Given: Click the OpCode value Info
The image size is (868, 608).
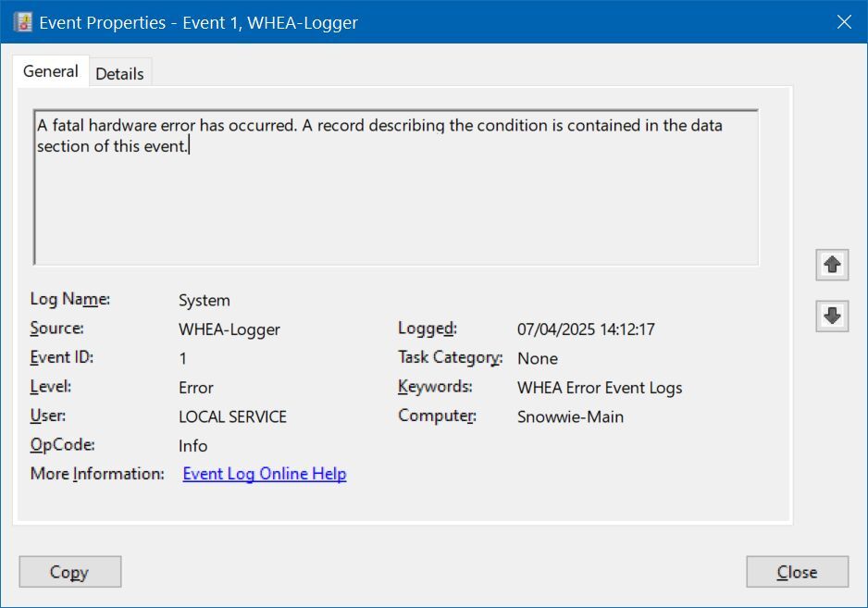Looking at the screenshot, I should click(x=193, y=446).
